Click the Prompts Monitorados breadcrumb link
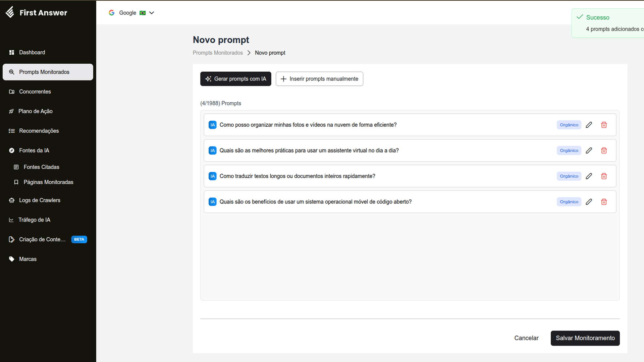Image resolution: width=644 pixels, height=362 pixels. (218, 53)
